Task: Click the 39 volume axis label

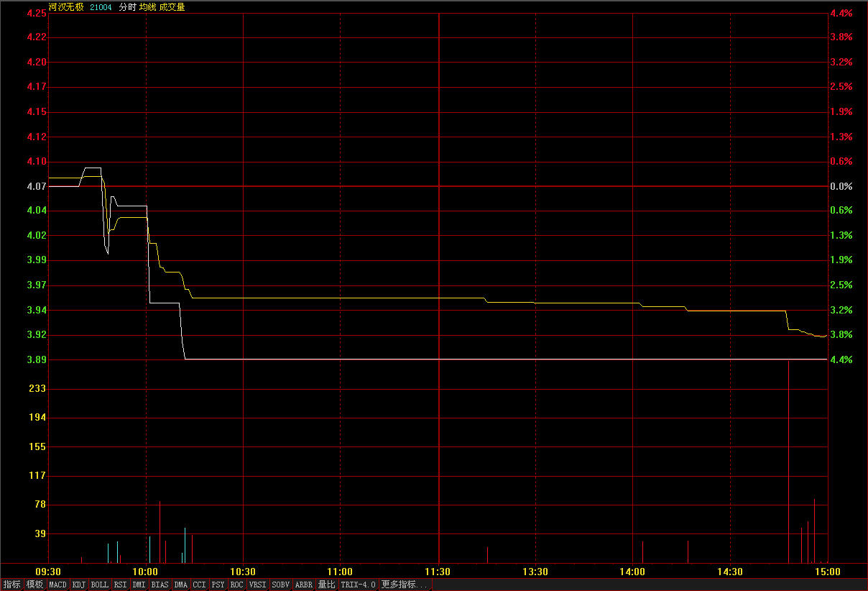Action: 40,533
